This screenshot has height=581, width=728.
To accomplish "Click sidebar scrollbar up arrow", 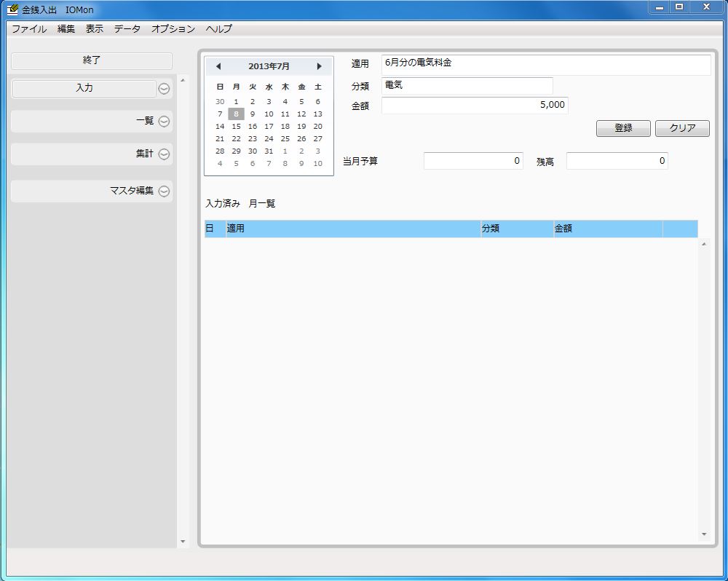I will click(x=183, y=80).
